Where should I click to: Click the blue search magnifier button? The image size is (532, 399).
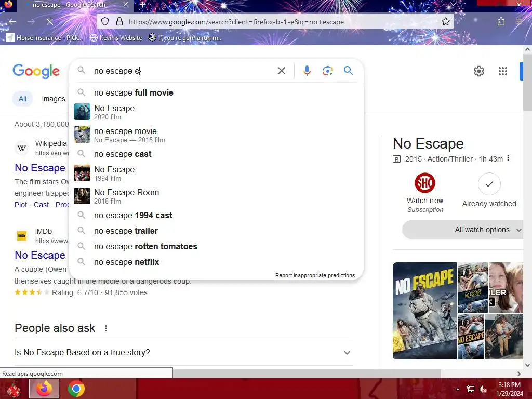point(348,71)
